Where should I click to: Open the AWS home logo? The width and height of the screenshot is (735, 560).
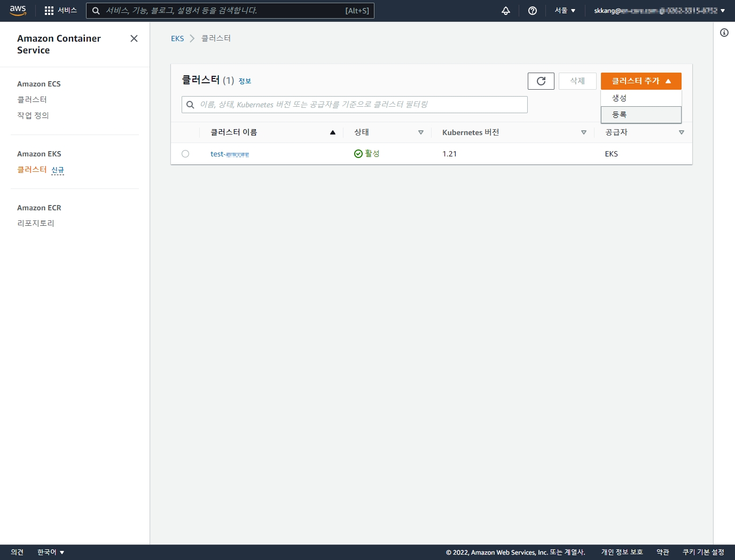tap(18, 11)
